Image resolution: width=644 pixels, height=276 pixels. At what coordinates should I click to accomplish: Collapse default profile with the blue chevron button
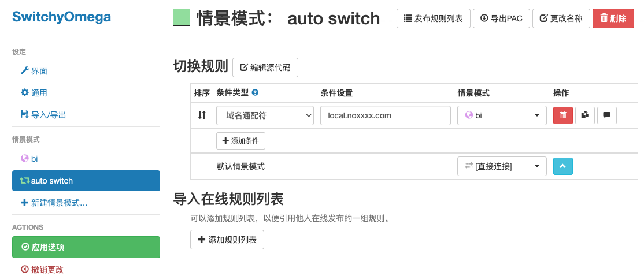click(563, 166)
